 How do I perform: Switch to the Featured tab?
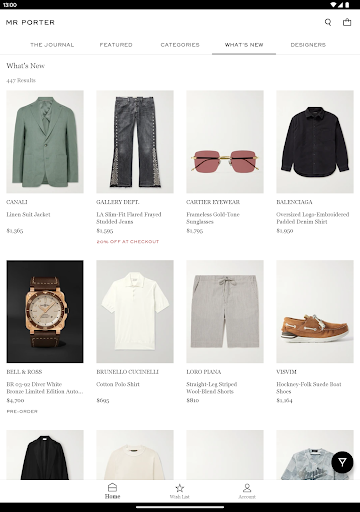(x=116, y=45)
